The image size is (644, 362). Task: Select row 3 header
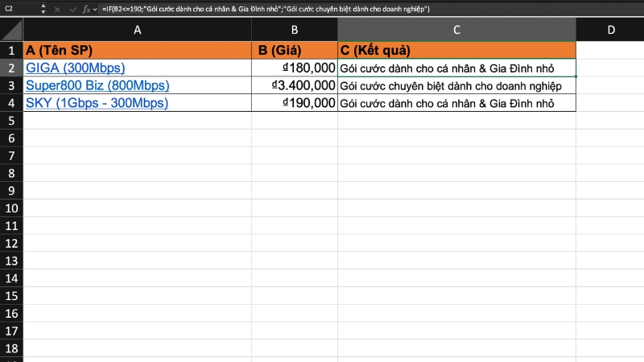click(11, 85)
